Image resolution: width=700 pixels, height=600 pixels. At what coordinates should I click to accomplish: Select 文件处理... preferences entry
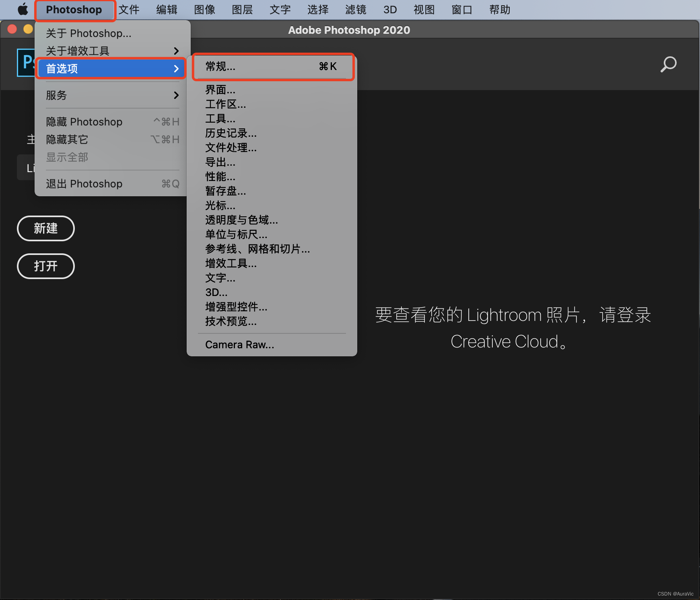pos(272,148)
